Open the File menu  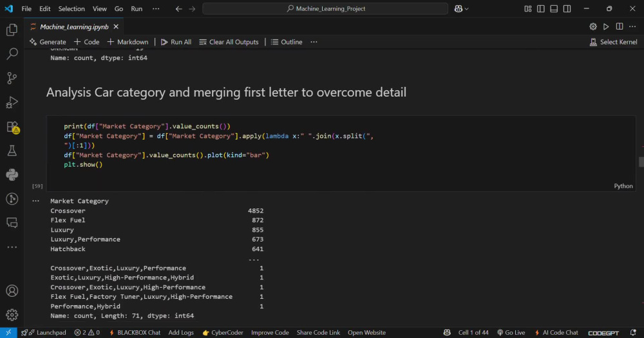click(26, 8)
